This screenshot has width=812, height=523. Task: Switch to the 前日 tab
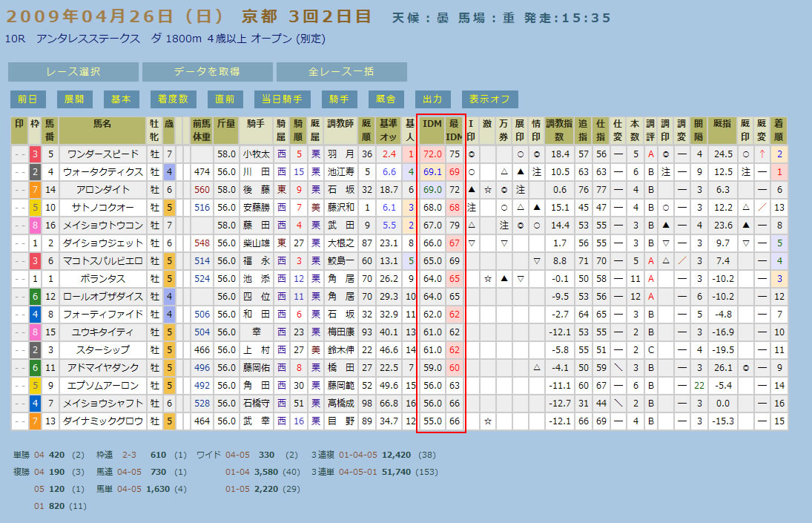28,99
